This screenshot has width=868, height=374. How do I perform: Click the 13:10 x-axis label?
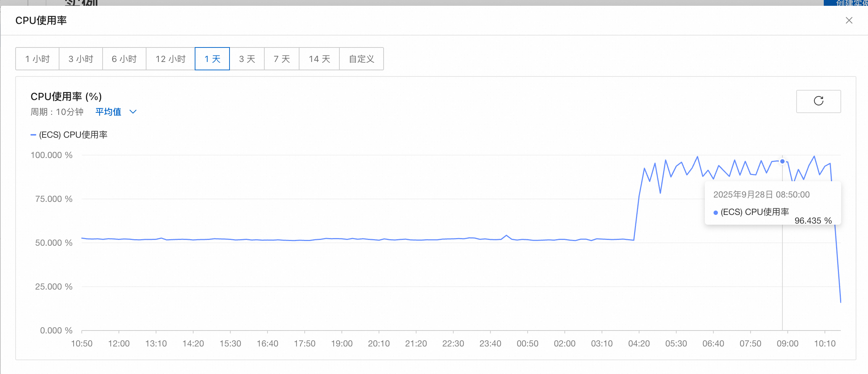tap(156, 344)
